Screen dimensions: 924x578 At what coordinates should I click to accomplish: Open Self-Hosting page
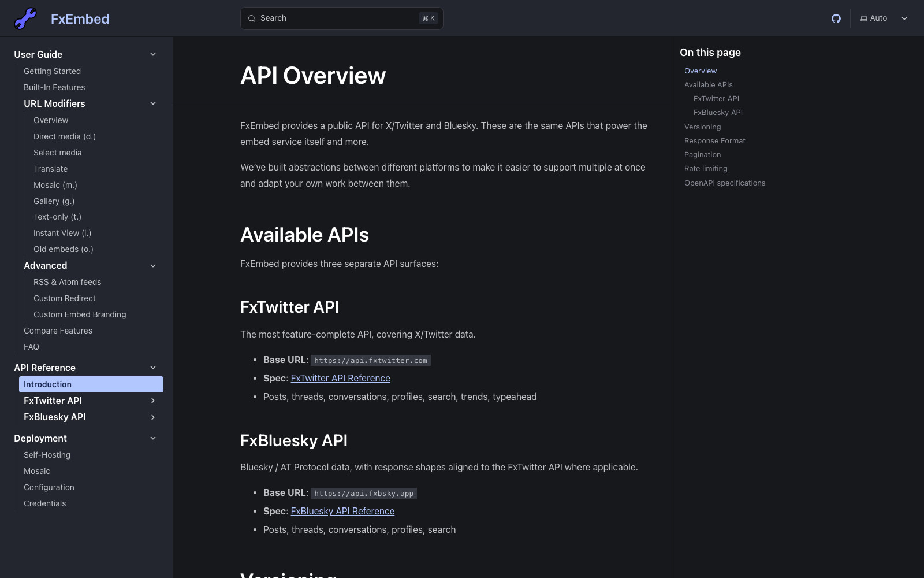pyautogui.click(x=47, y=455)
